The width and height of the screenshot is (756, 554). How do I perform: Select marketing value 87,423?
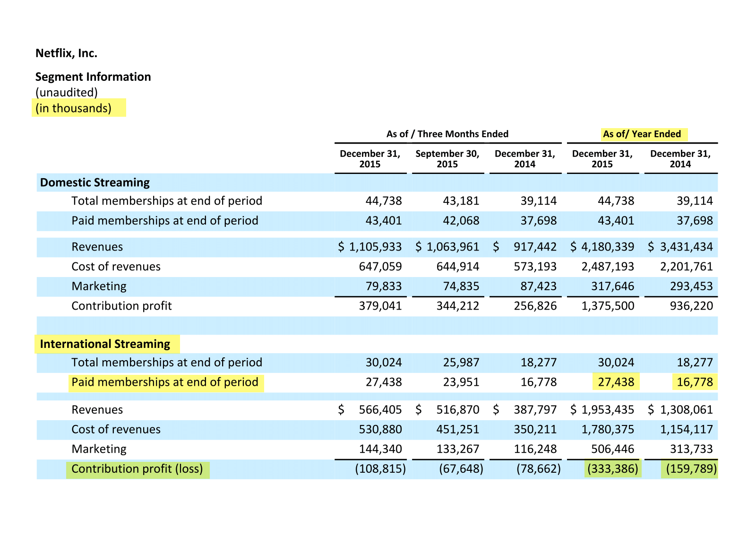tap(539, 286)
